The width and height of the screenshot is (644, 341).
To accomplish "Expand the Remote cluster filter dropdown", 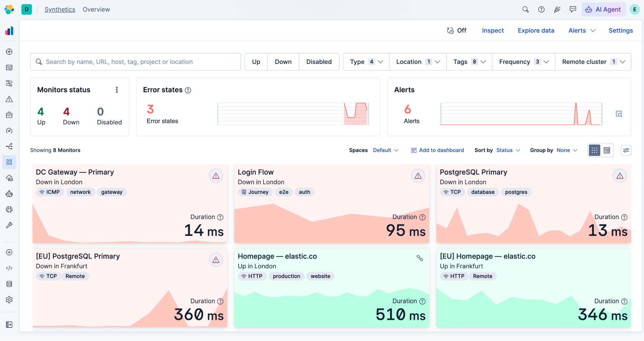I will tap(593, 62).
